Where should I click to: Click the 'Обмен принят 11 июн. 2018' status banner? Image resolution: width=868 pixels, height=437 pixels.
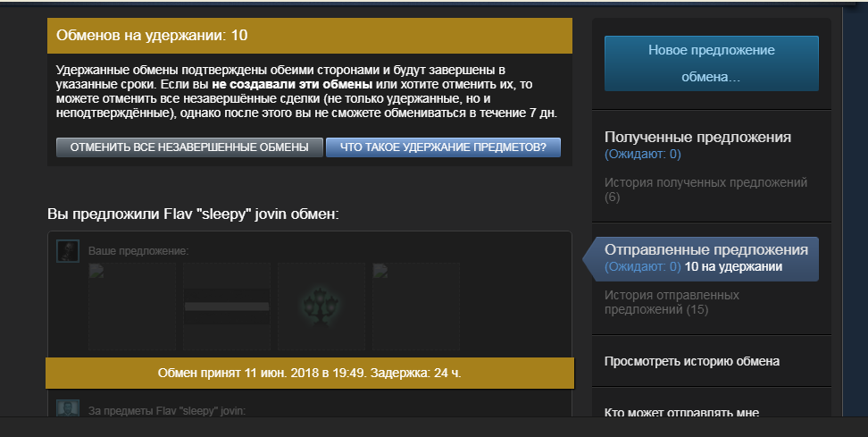point(310,373)
